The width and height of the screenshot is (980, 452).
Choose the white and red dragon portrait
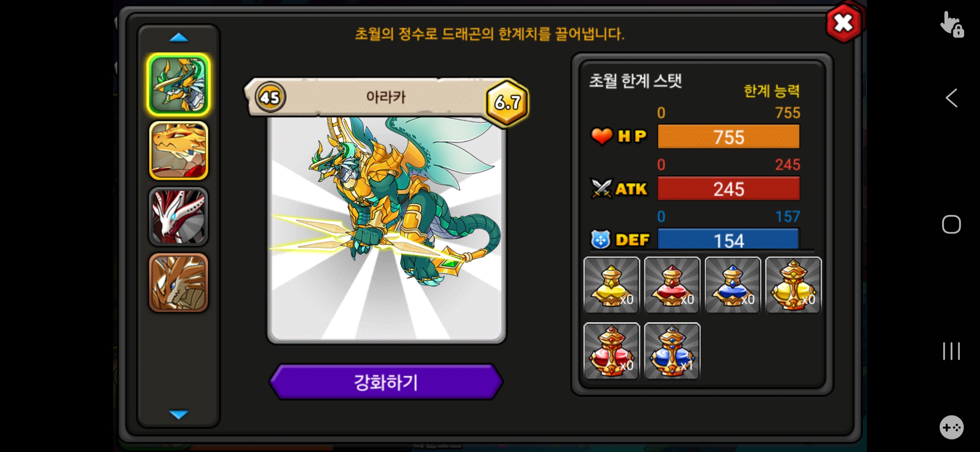(178, 216)
